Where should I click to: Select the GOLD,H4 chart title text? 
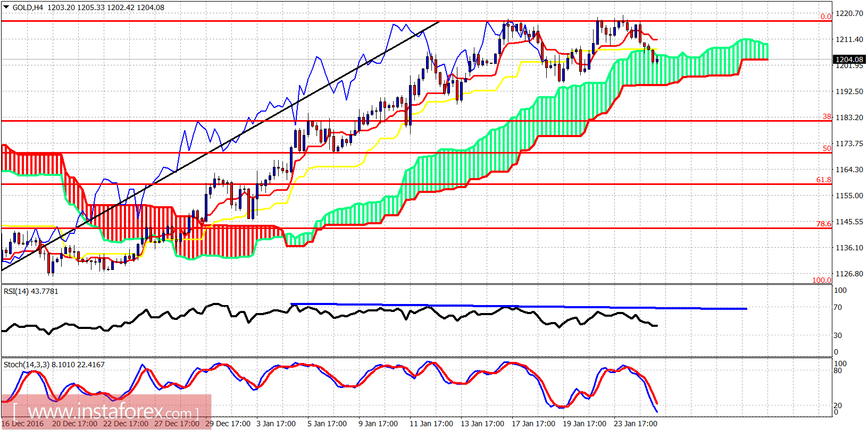pyautogui.click(x=28, y=7)
